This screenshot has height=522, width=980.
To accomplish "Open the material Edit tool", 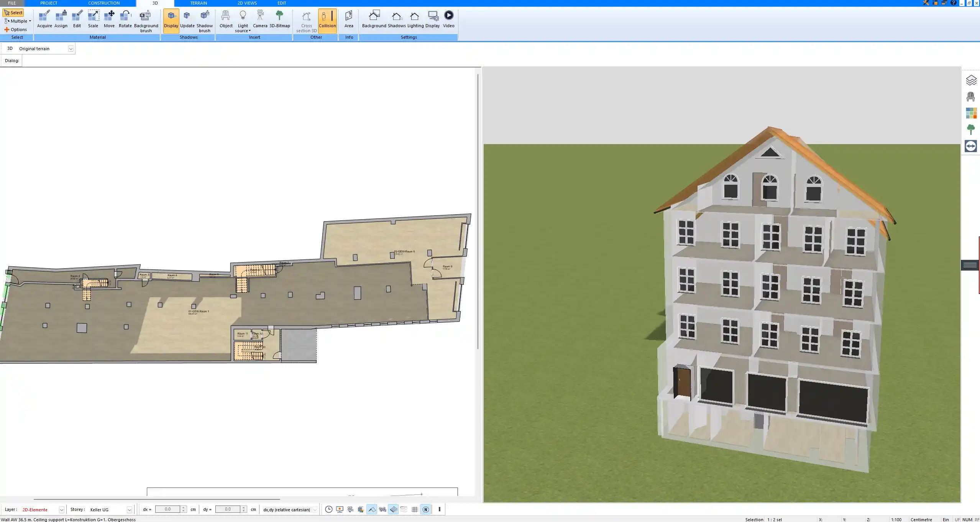I will pyautogui.click(x=77, y=19).
